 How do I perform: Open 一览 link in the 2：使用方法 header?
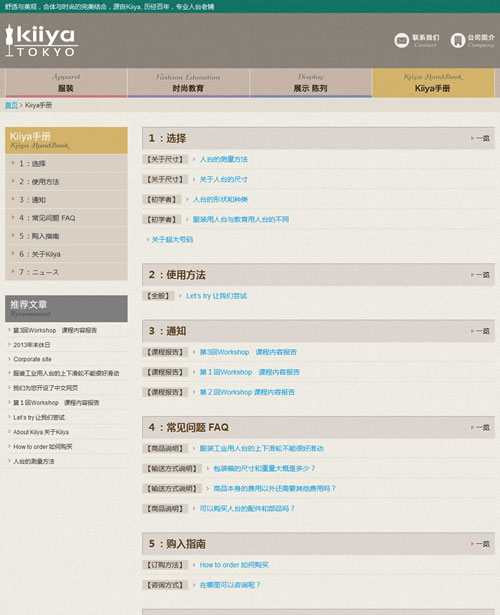[x=480, y=275]
